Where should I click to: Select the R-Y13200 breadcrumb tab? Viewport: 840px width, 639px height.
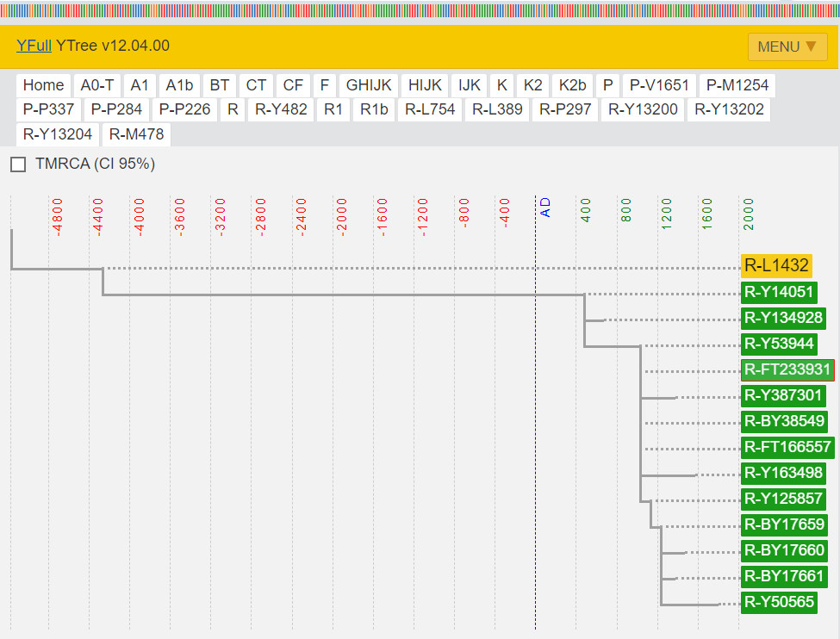tap(643, 109)
